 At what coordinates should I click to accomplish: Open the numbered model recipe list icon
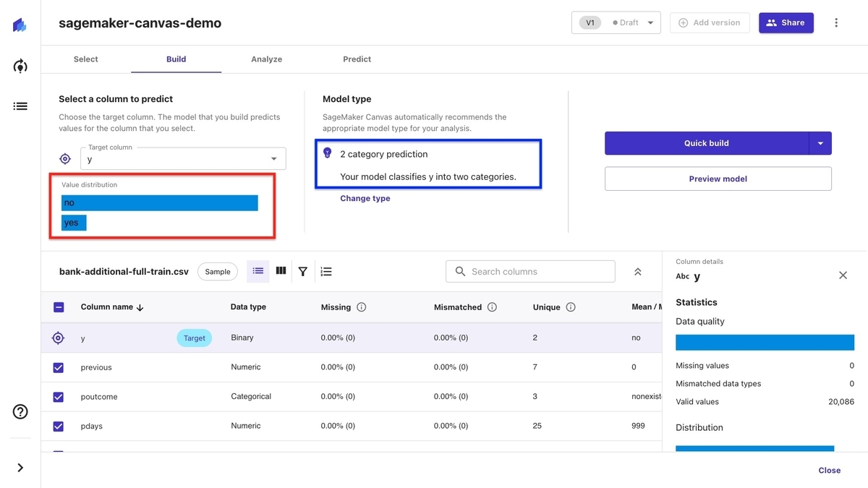coord(326,272)
